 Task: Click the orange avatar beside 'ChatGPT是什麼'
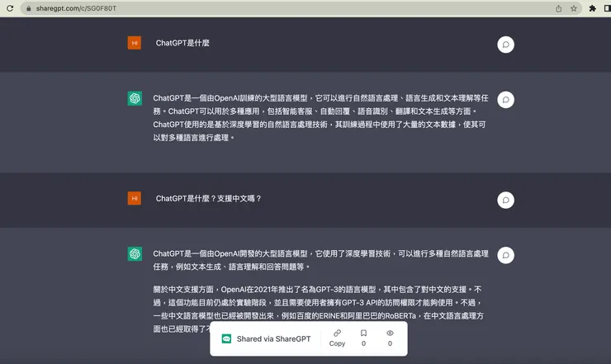click(x=135, y=43)
